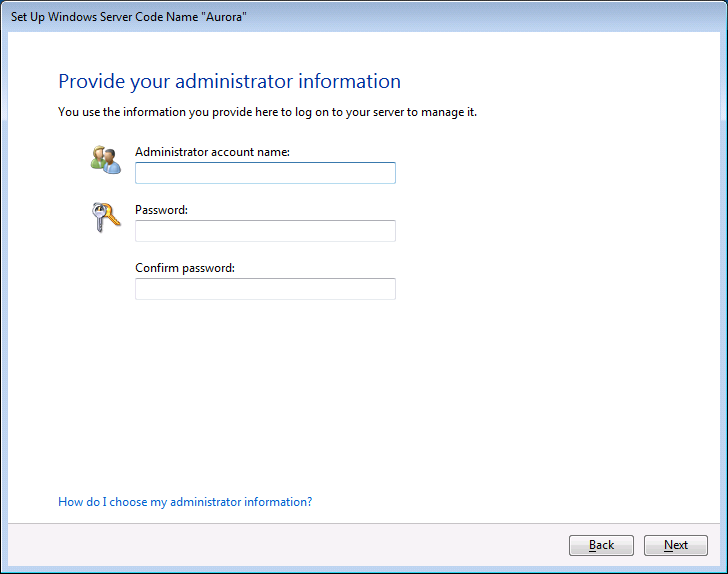The image size is (728, 574).
Task: Click the 'Provide your administrator information' heading
Action: (x=229, y=82)
